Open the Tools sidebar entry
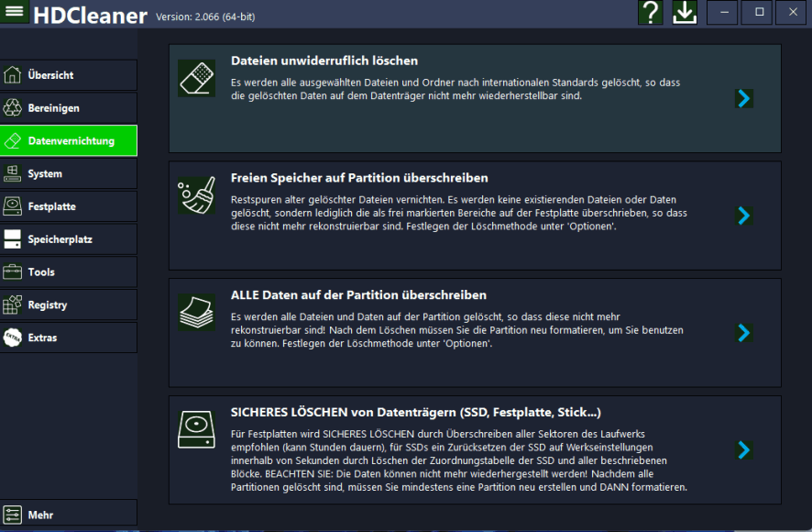Screen dimensions: 812x532 pos(69,272)
